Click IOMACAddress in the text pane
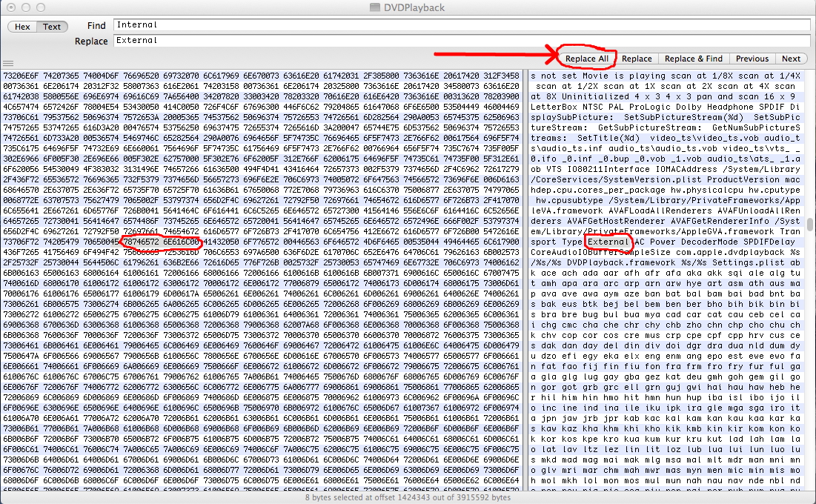The height and width of the screenshot is (504, 816). 686,169
